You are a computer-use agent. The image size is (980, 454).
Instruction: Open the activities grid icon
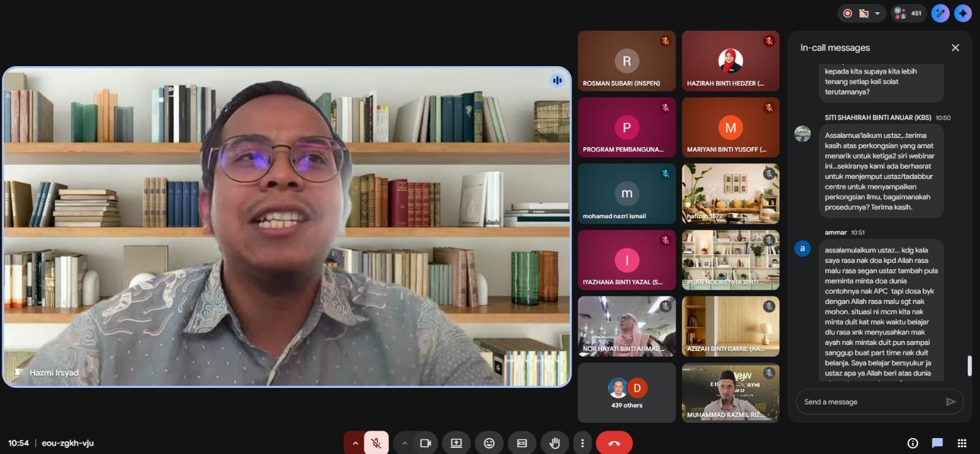962,443
